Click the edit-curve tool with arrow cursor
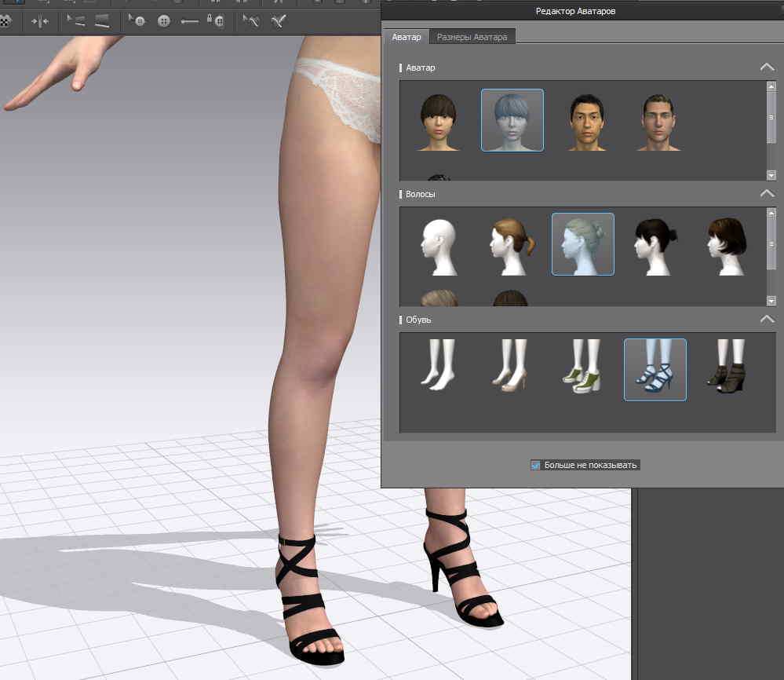This screenshot has width=784, height=680. [250, 21]
